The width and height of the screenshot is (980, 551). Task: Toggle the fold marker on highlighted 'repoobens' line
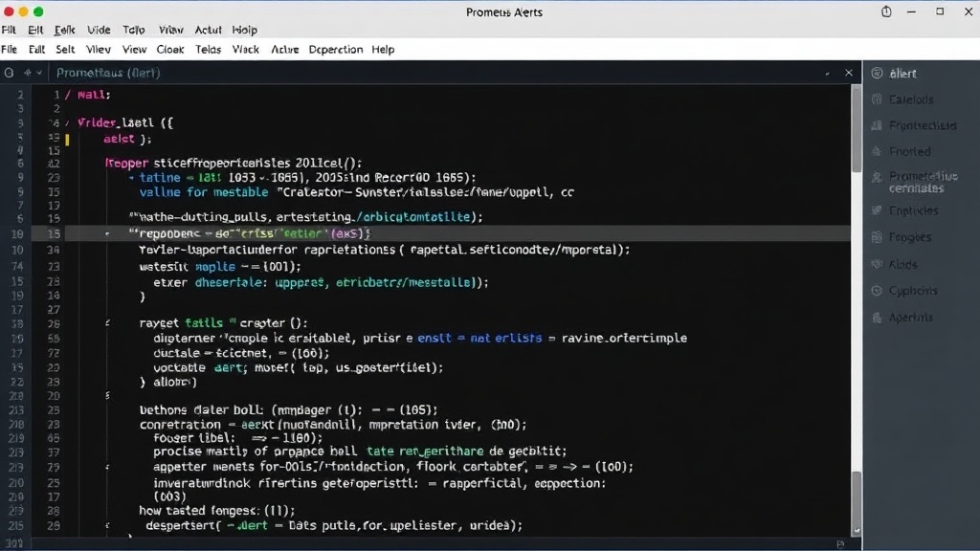tap(107, 233)
